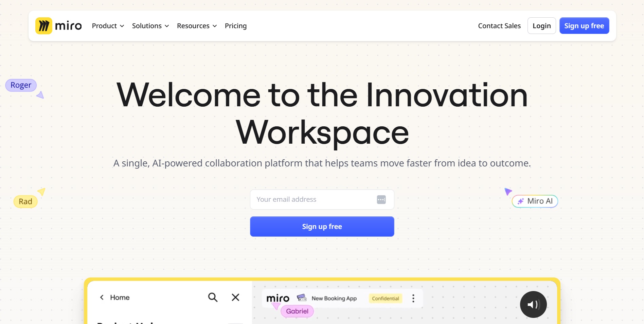This screenshot has width=644, height=324.
Task: Close the Home side panel
Action: coord(235,298)
